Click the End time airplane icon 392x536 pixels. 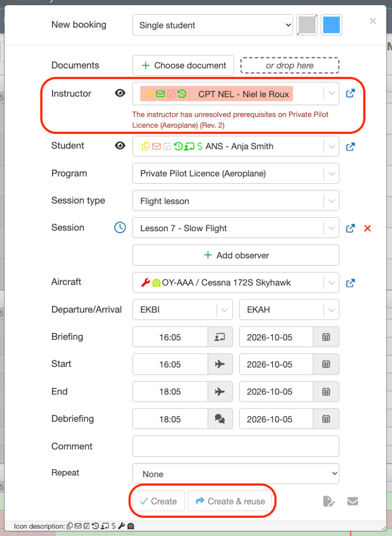tap(220, 391)
